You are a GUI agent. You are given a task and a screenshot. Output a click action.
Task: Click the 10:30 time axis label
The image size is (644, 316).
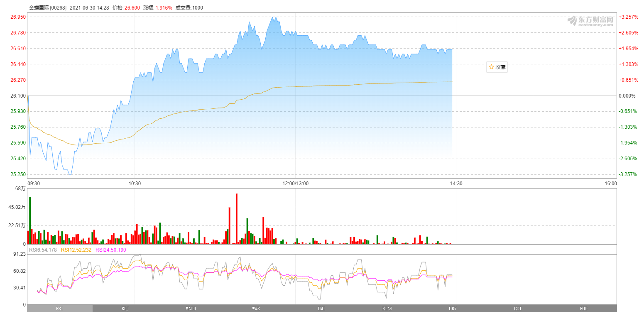coord(135,183)
